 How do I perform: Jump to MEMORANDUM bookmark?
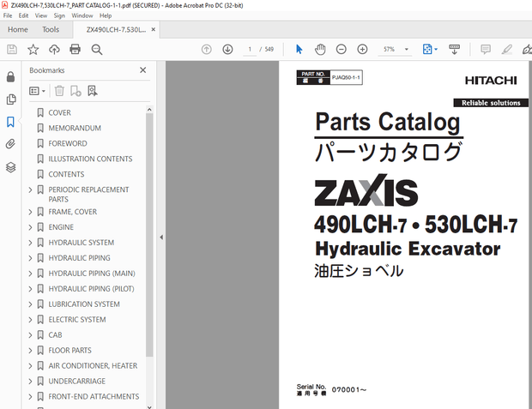75,129
